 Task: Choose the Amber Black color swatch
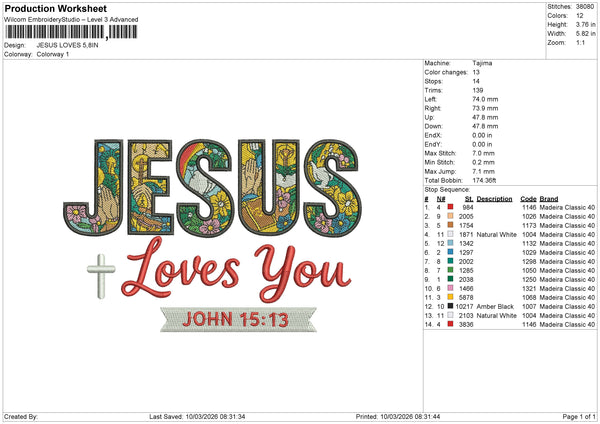pos(450,305)
